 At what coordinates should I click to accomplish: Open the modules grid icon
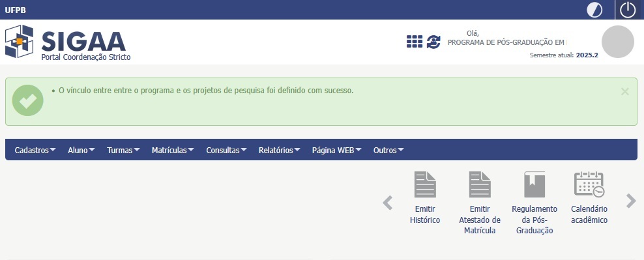(x=415, y=42)
